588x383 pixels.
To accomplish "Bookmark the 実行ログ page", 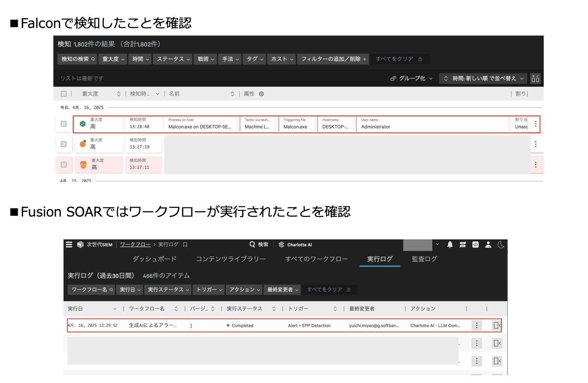I will point(185,244).
